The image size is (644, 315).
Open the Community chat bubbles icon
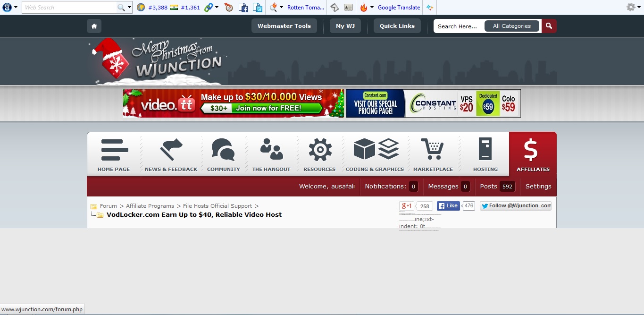pos(223,150)
